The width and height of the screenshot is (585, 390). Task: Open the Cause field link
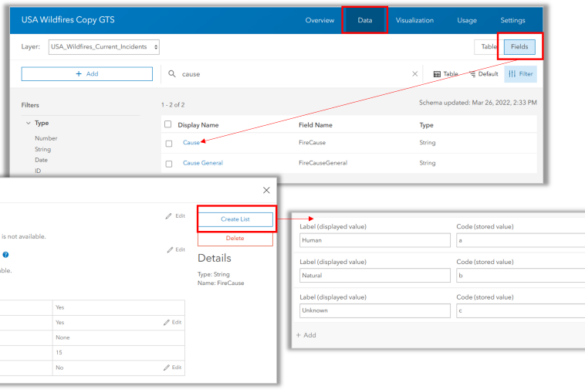(191, 143)
